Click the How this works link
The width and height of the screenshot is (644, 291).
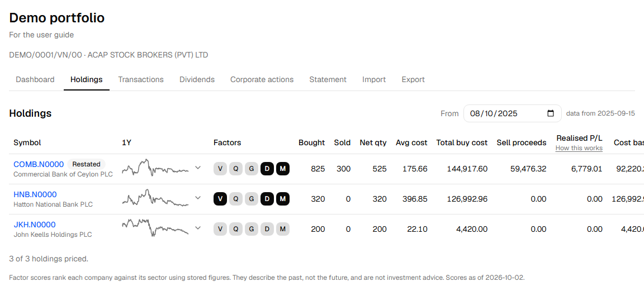pos(579,148)
